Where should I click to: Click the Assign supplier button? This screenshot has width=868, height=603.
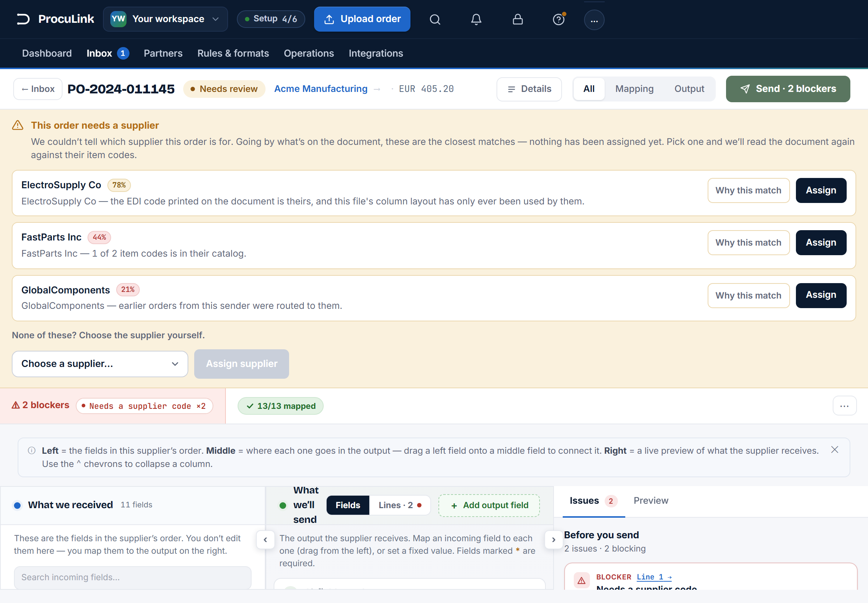(242, 364)
